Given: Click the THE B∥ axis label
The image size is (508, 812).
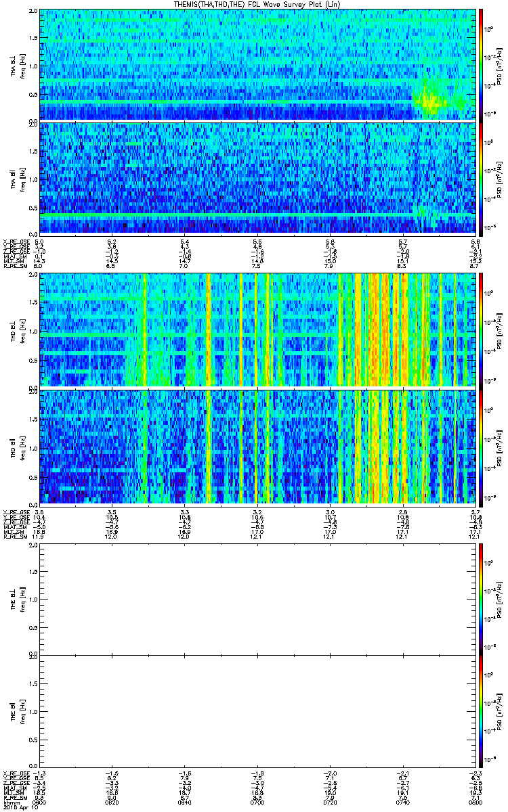Looking at the screenshot, I should (14, 711).
